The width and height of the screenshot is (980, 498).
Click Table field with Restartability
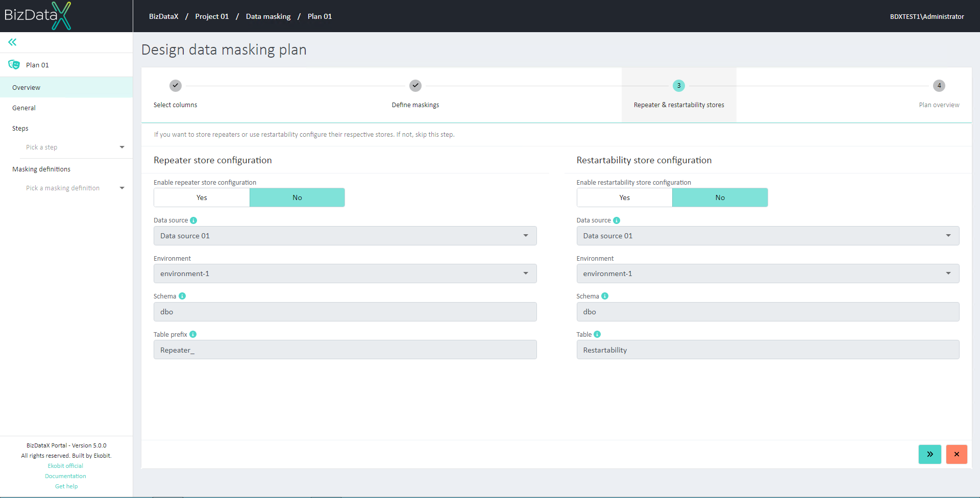point(768,350)
